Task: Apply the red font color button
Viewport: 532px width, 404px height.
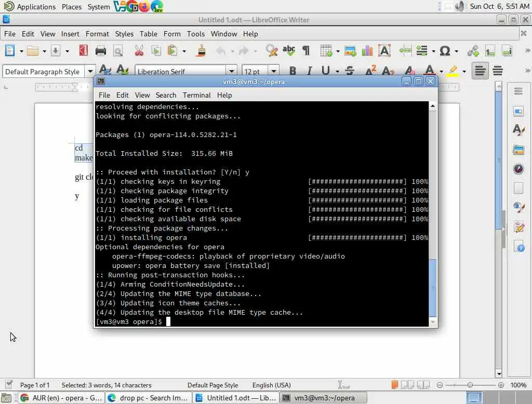Action: pyautogui.click(x=430, y=71)
